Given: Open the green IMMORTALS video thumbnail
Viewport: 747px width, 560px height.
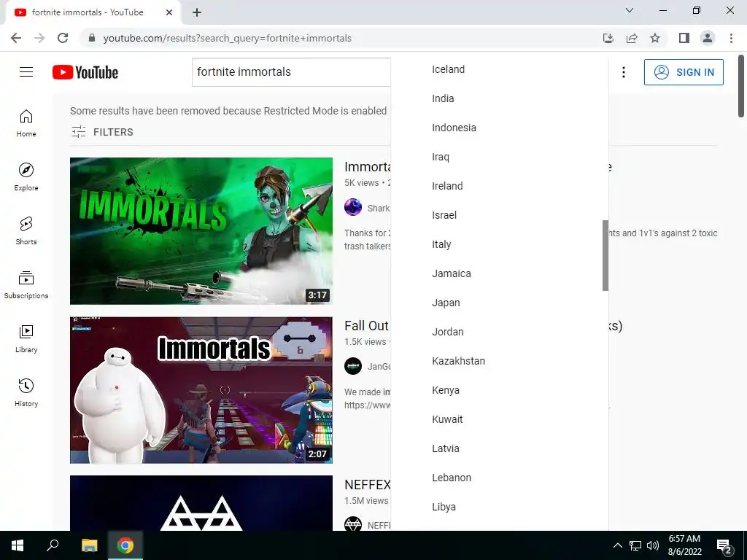Looking at the screenshot, I should 201,231.
